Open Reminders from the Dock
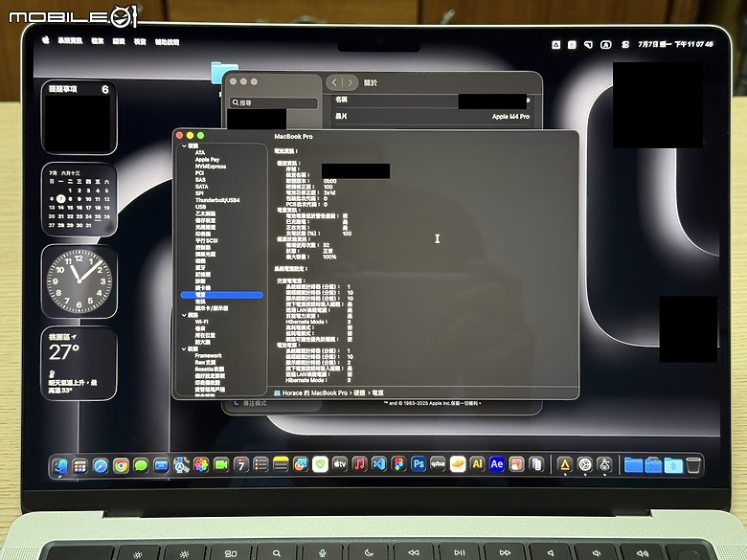Viewport: 747px width, 560px height. 261,464
